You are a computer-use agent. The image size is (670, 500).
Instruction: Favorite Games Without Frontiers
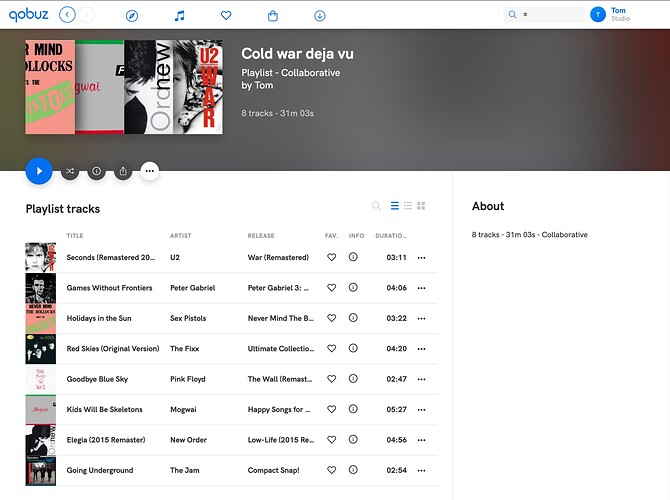coord(332,288)
